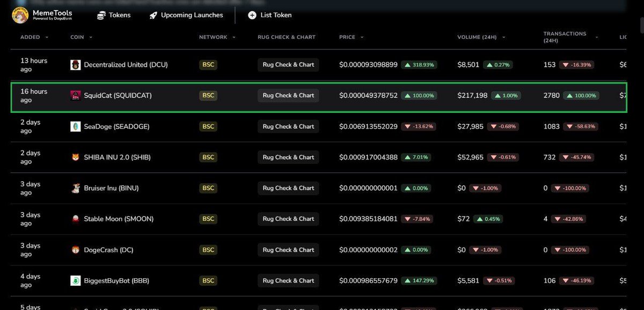Sort by the PRICE column header
Screen dimensions: 644x310
click(x=352, y=37)
